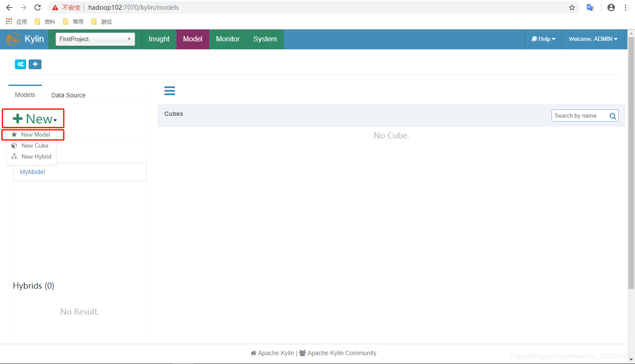The width and height of the screenshot is (635, 364).
Task: Select the Model tab
Action: click(193, 39)
